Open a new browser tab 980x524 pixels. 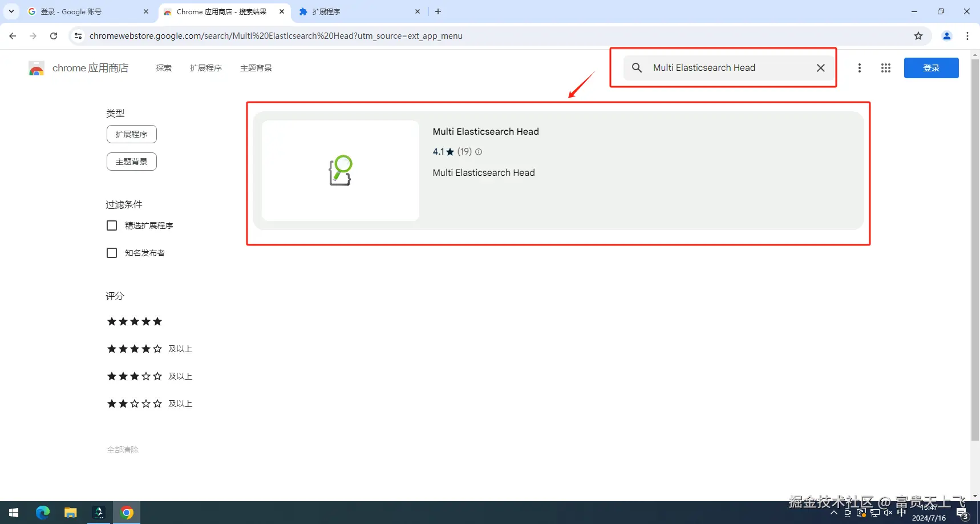pos(438,11)
